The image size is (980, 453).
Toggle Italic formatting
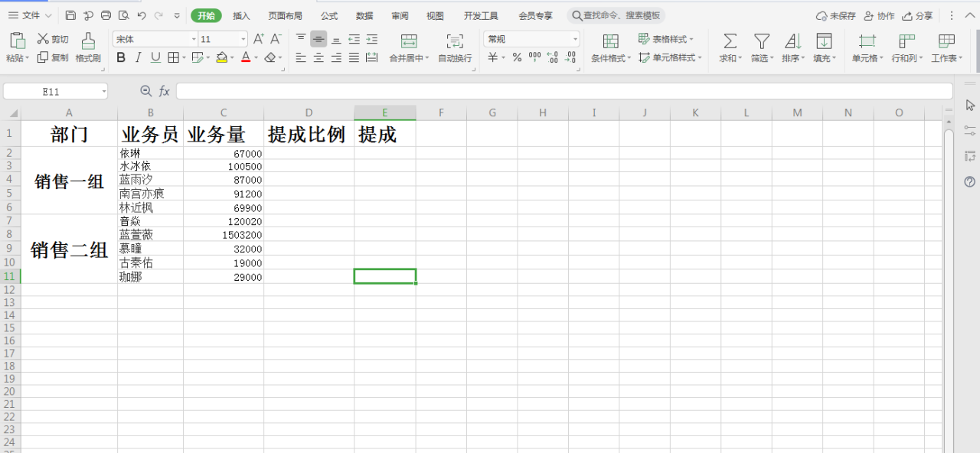139,57
